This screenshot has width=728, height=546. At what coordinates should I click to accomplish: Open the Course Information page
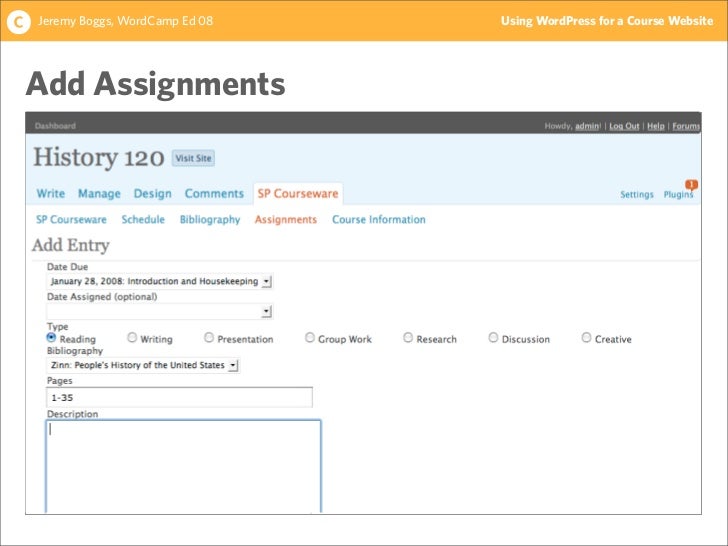[x=379, y=220]
